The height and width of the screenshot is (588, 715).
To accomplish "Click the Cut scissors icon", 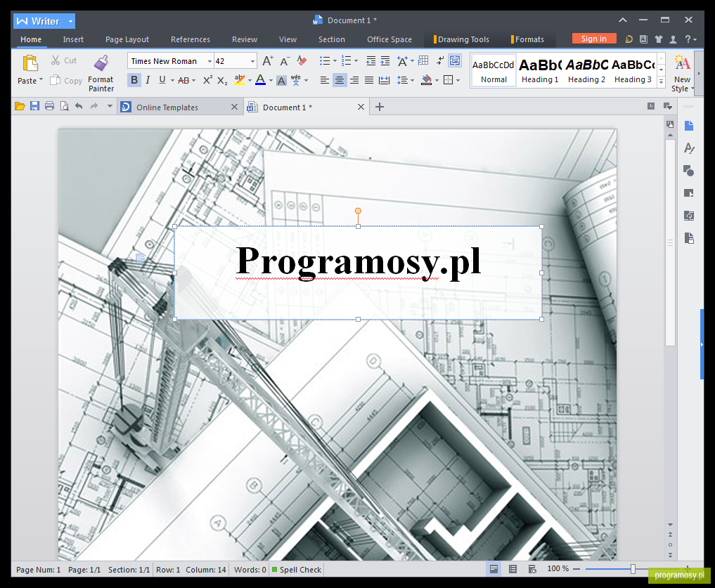I will 56,60.
